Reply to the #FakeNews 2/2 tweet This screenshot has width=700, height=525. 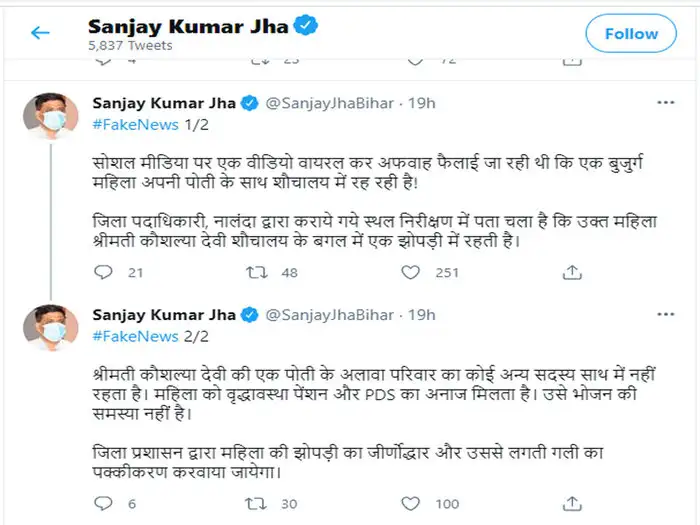point(105,503)
